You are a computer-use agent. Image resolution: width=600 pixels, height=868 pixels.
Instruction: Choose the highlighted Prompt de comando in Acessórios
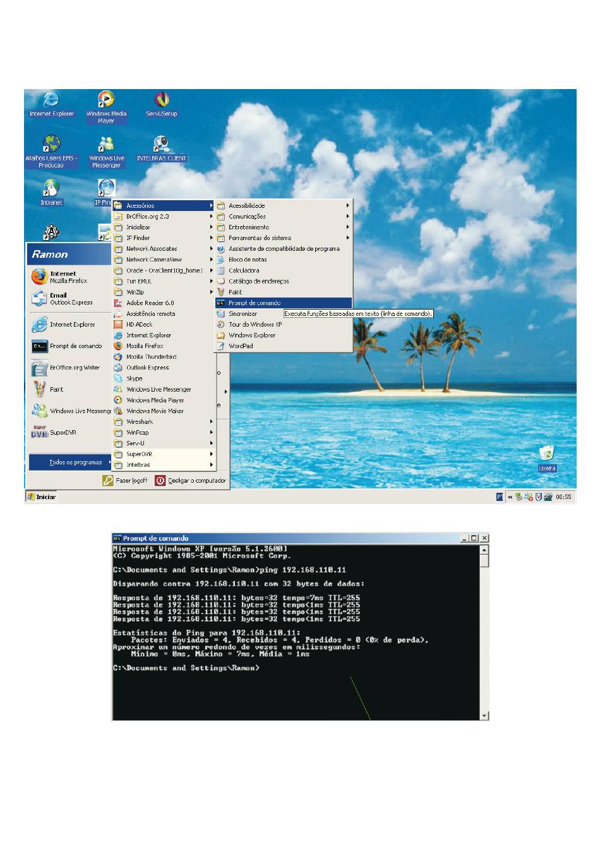[x=284, y=303]
